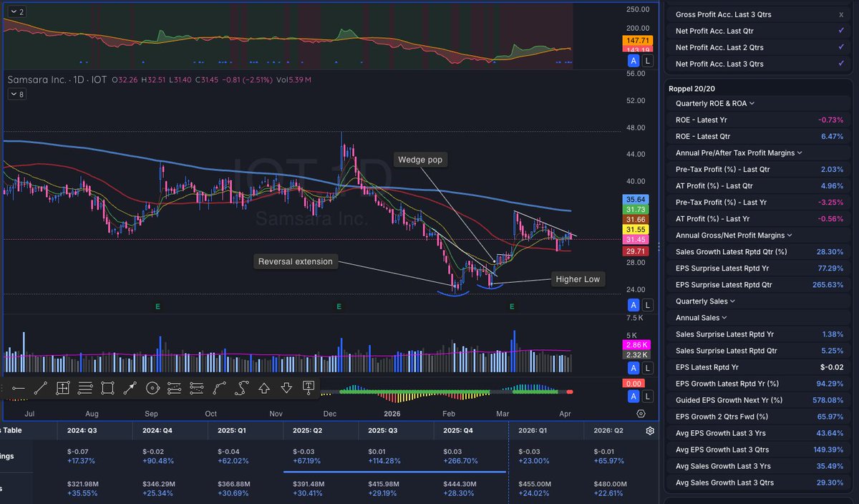This screenshot has width=859, height=504.
Task: Toggle Net Profit Acc. Last 3 Qtrs checkmark
Action: tap(841, 64)
